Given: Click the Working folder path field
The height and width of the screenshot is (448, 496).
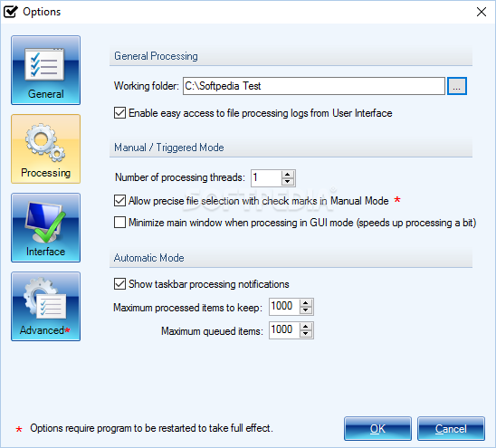Looking at the screenshot, I should point(314,86).
